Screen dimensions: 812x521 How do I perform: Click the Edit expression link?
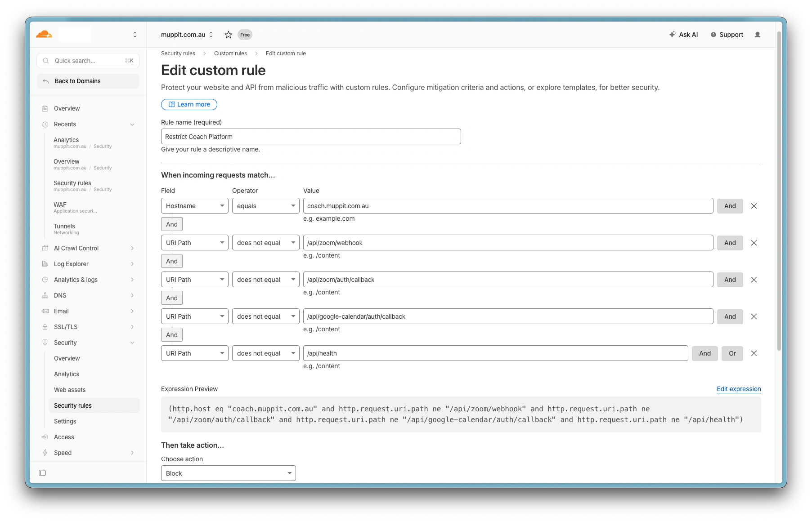739,389
